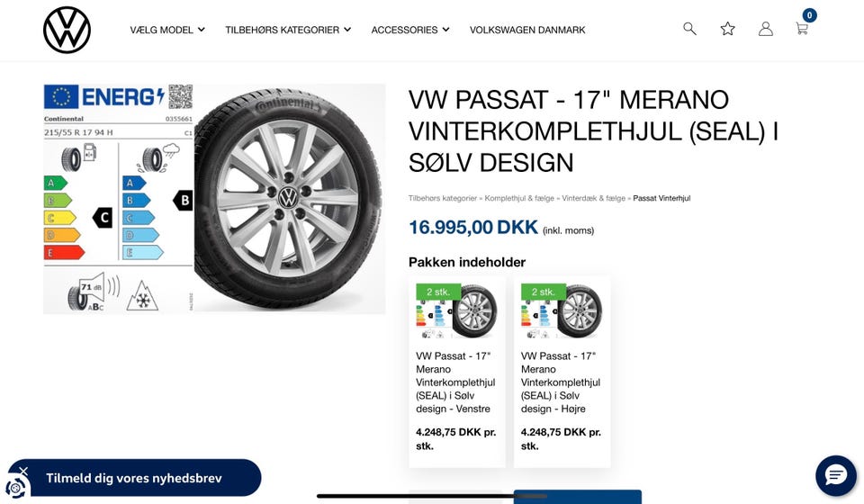Open the Volkswagen Danmark menu item

click(527, 30)
